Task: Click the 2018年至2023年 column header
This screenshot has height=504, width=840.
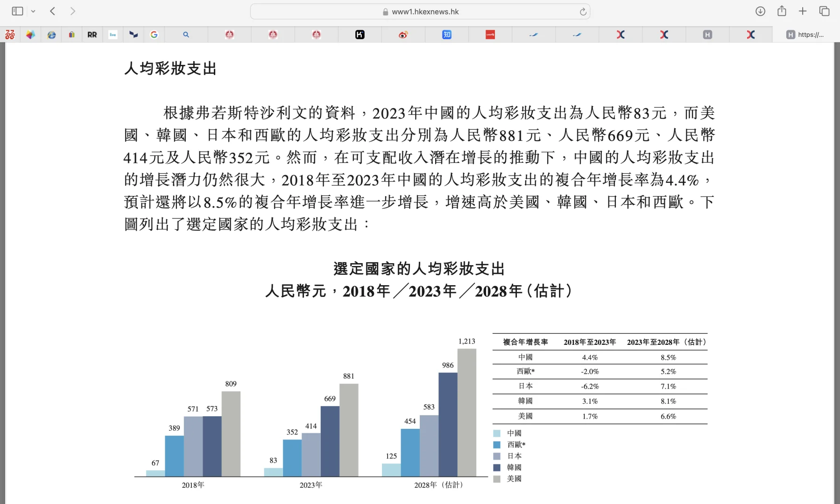Action: point(590,342)
